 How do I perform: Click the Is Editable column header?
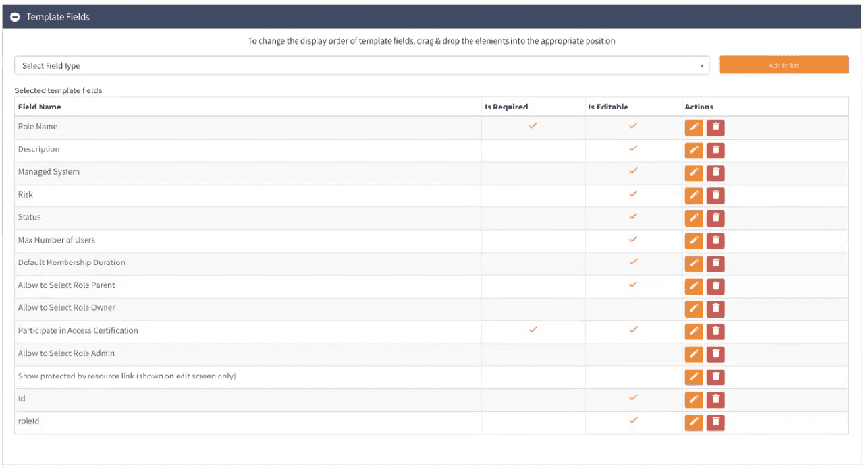pos(607,107)
